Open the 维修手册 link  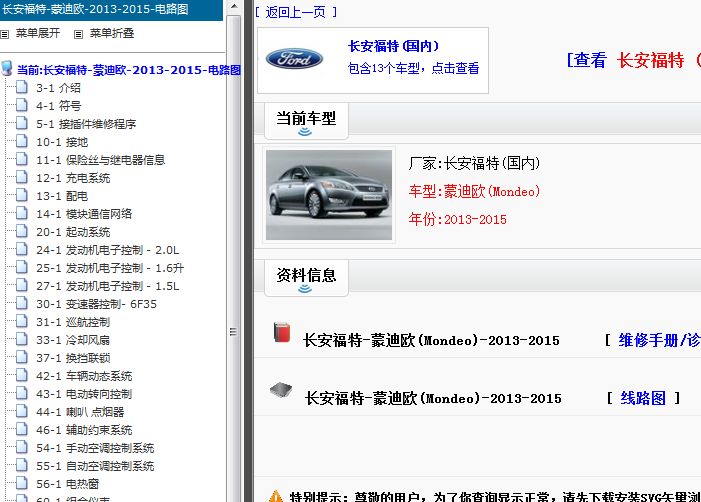(659, 341)
